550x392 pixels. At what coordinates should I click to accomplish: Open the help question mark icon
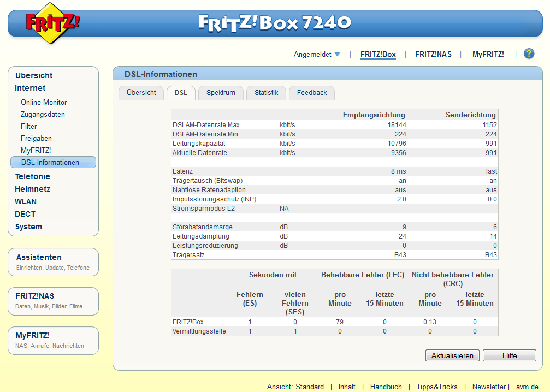[x=529, y=54]
